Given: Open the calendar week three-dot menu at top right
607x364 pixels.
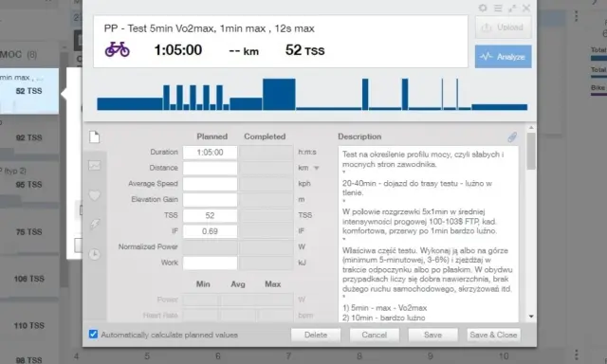Looking at the screenshot, I should pos(577,16).
